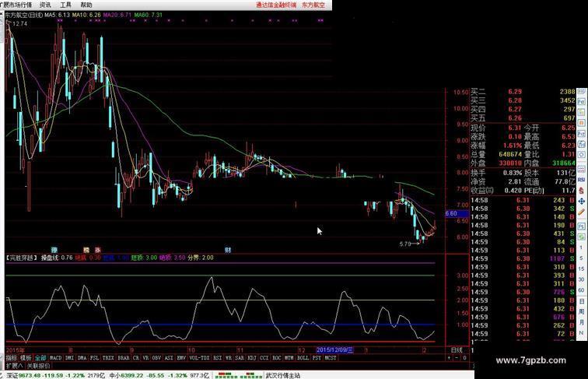
Task: Select the OBV indicator tab
Action: click(156, 358)
